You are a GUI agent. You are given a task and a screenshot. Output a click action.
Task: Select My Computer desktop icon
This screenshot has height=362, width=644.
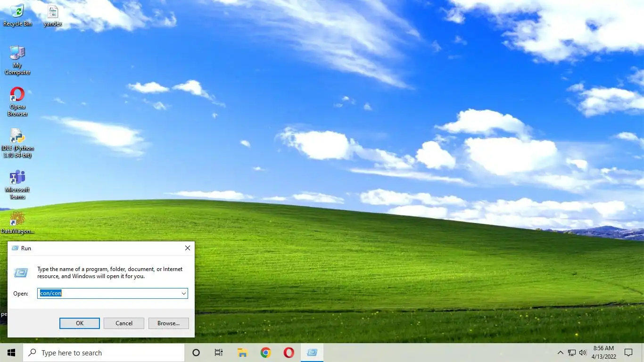[x=17, y=60]
